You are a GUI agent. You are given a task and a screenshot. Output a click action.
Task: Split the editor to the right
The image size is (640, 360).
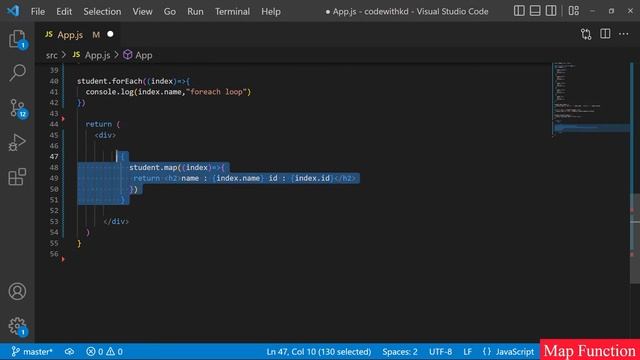tap(605, 34)
